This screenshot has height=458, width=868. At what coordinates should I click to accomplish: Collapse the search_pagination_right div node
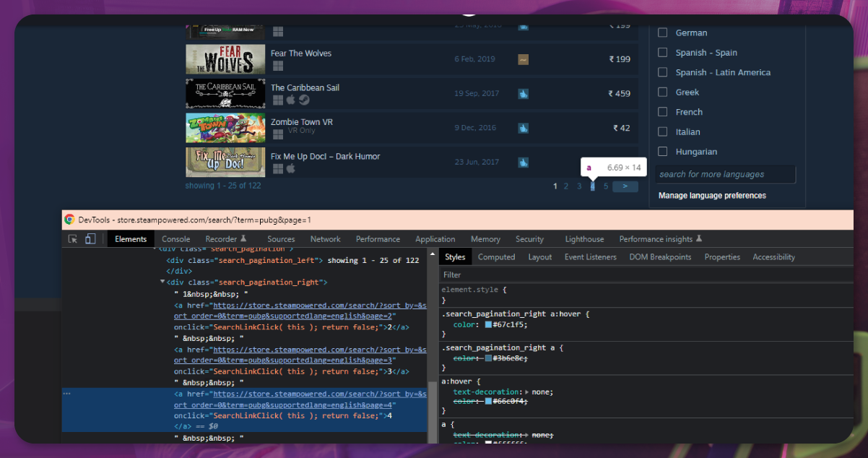[162, 282]
